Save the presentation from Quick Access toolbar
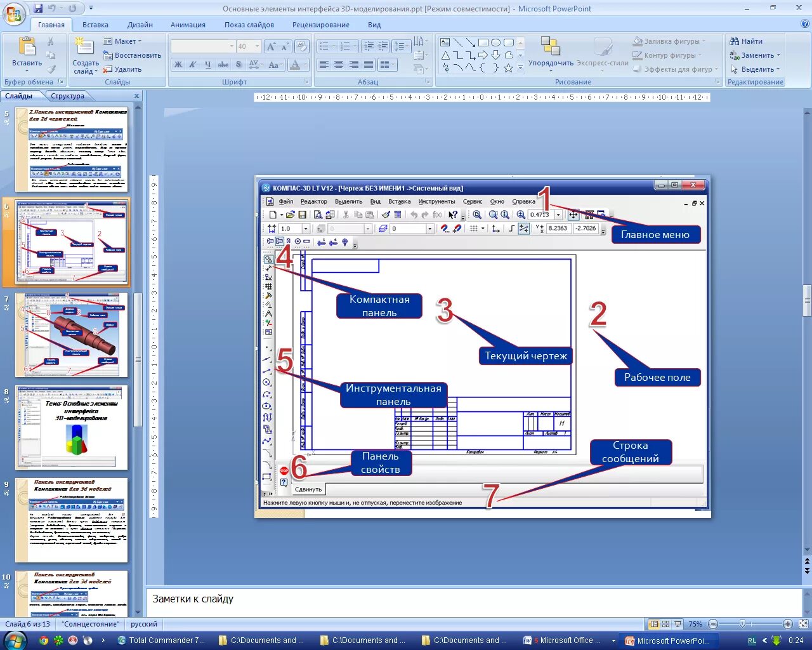812x650 pixels. pos(38,9)
